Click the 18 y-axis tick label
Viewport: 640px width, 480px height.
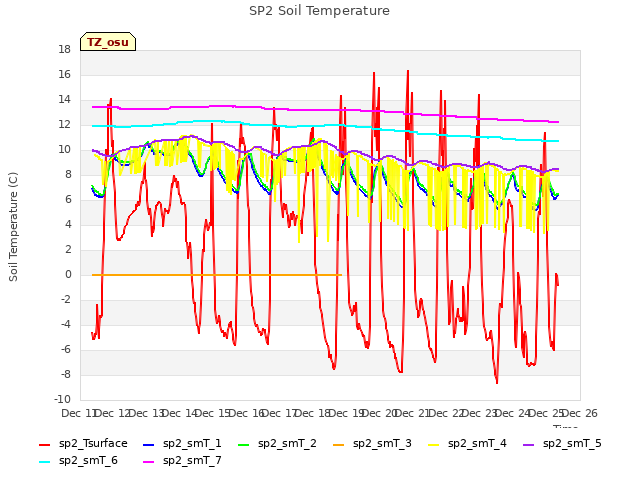pos(64,50)
